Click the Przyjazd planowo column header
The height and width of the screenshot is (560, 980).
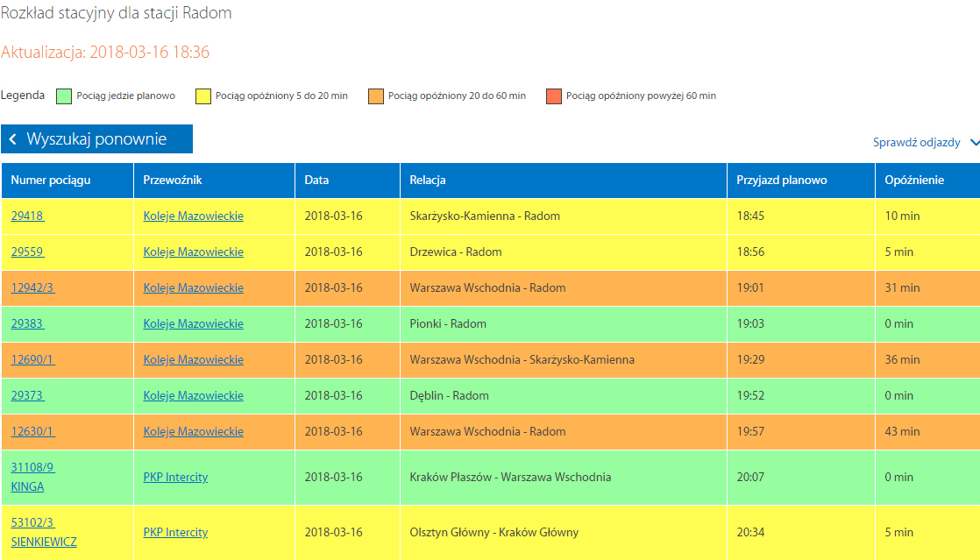[x=781, y=181]
